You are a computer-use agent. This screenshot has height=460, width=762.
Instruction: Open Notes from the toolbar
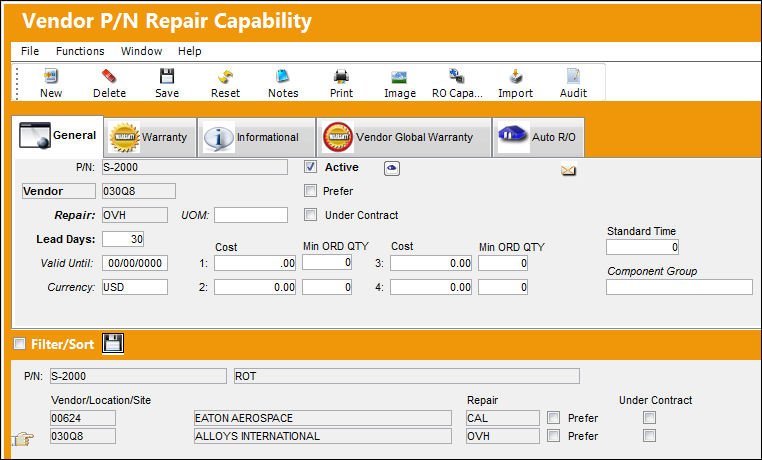[x=283, y=76]
